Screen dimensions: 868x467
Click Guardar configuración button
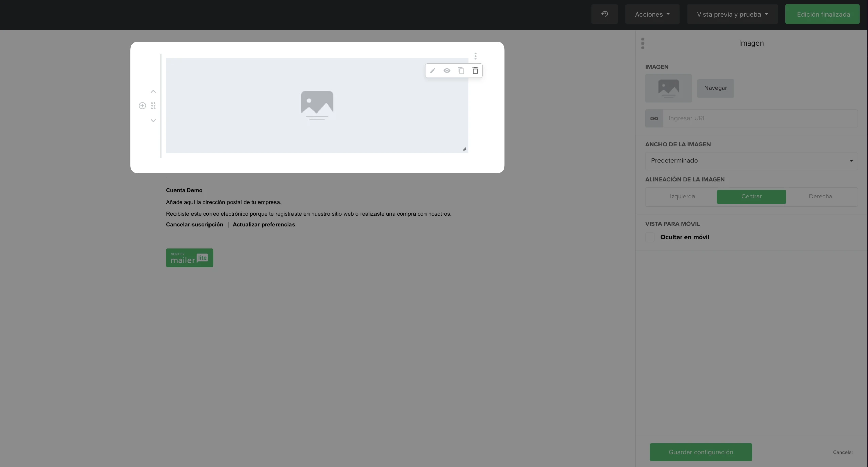point(701,452)
